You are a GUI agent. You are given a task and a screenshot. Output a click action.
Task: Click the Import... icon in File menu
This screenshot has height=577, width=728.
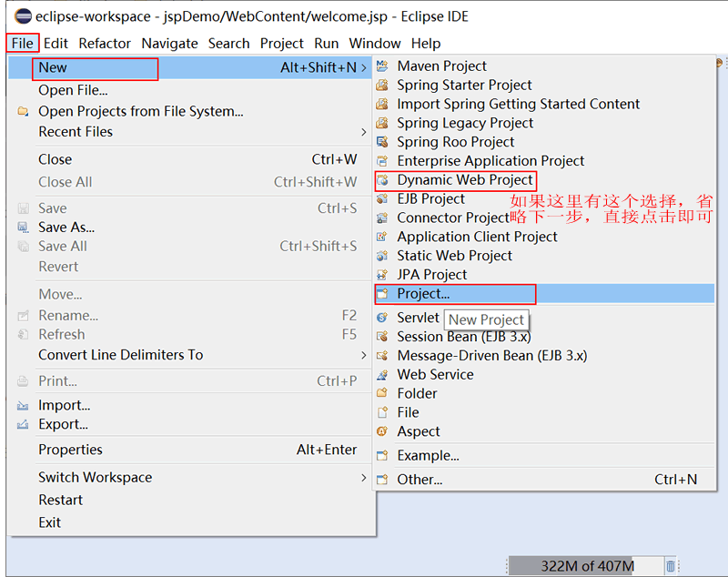click(x=23, y=406)
